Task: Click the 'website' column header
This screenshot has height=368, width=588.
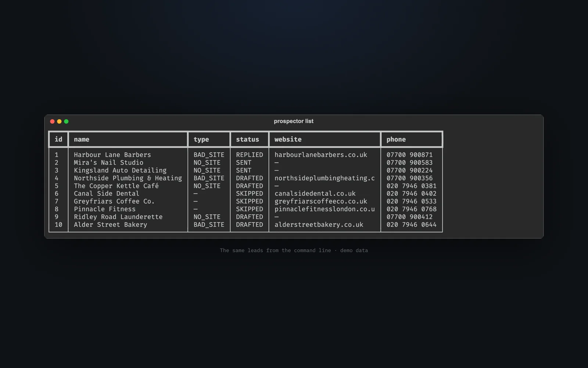Action: point(288,139)
